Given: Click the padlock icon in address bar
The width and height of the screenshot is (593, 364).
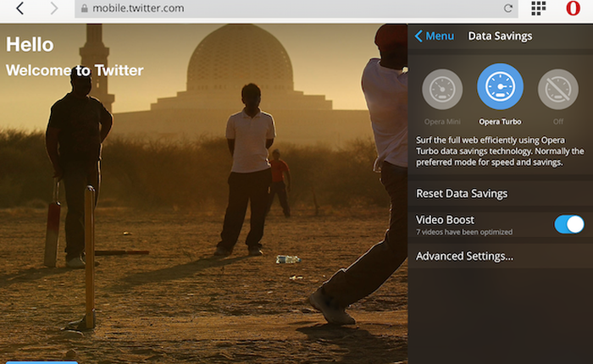Looking at the screenshot, I should point(82,8).
